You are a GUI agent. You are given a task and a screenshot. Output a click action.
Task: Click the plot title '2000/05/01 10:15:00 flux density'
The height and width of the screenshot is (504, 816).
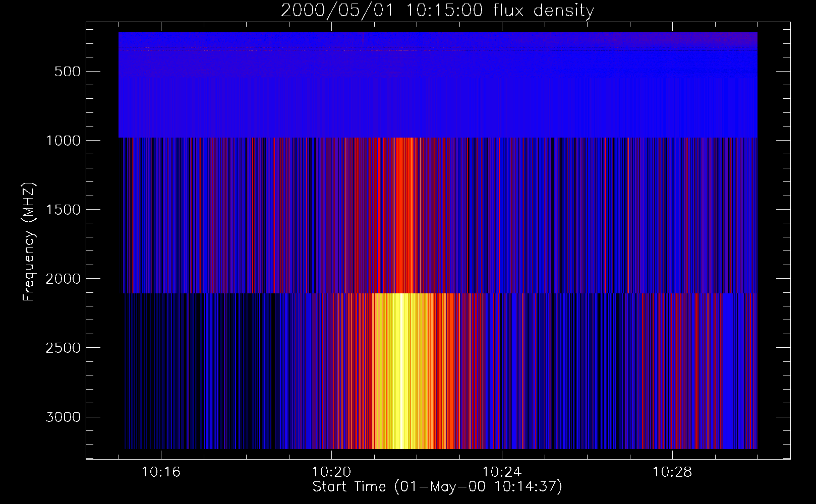tap(437, 10)
